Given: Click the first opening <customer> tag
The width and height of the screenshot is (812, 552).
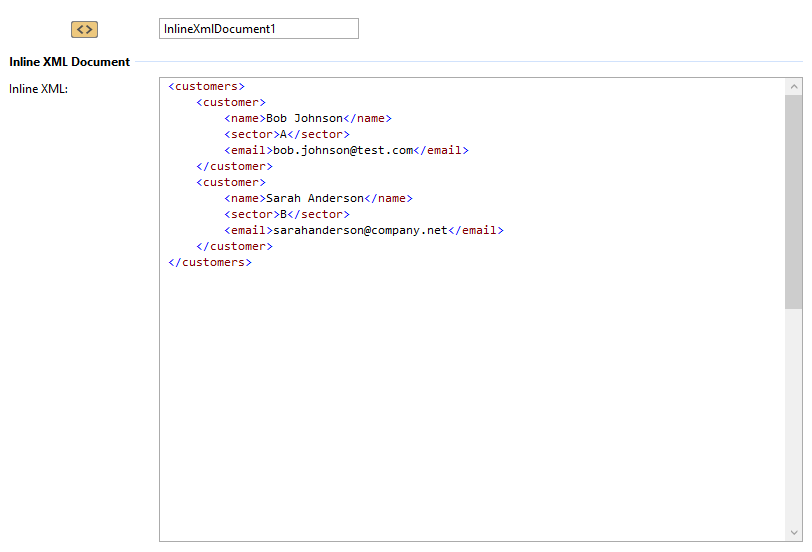Looking at the screenshot, I should [x=231, y=102].
